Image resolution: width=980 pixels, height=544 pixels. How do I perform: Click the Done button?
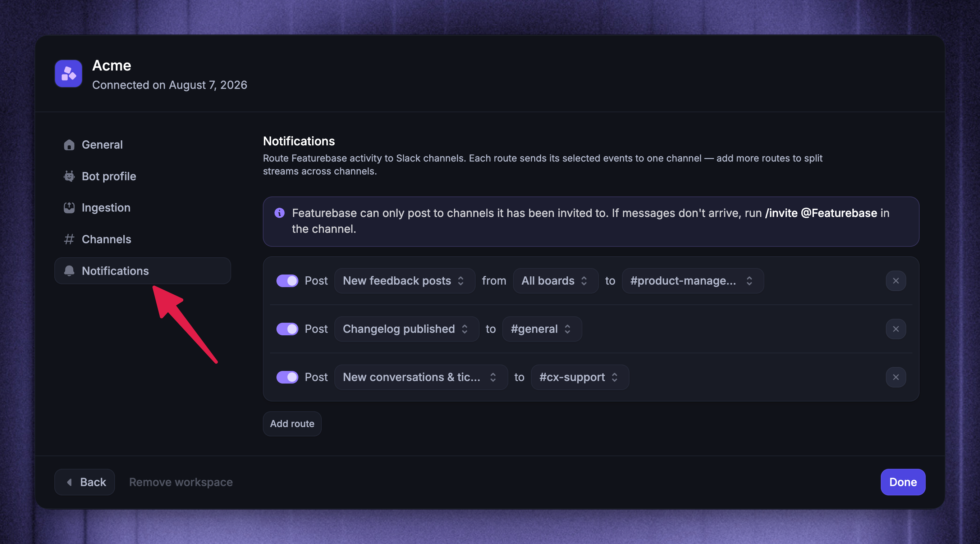(x=903, y=482)
